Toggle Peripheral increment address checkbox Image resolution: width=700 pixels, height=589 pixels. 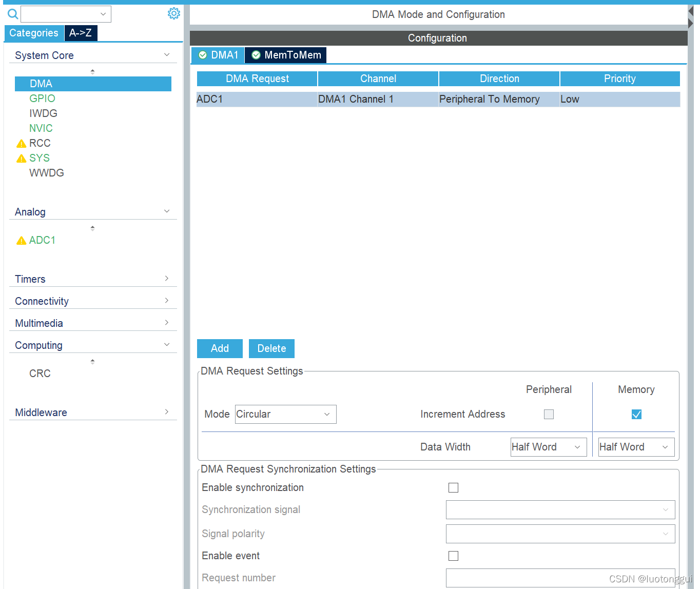pyautogui.click(x=549, y=414)
